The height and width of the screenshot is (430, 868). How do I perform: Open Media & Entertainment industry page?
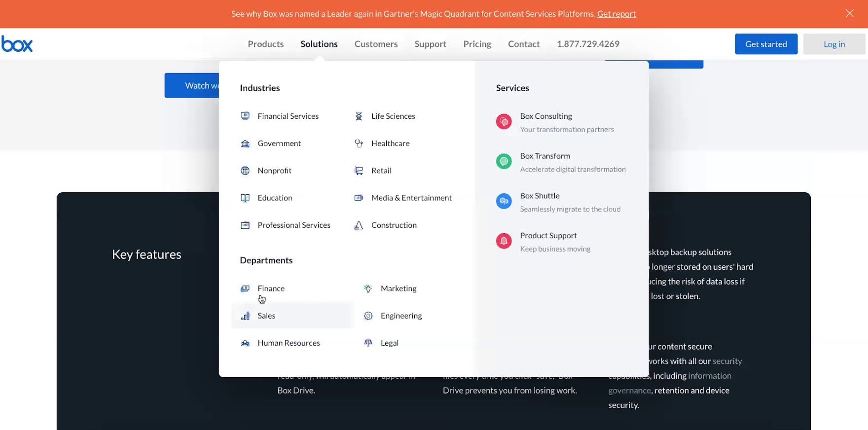[x=411, y=198]
